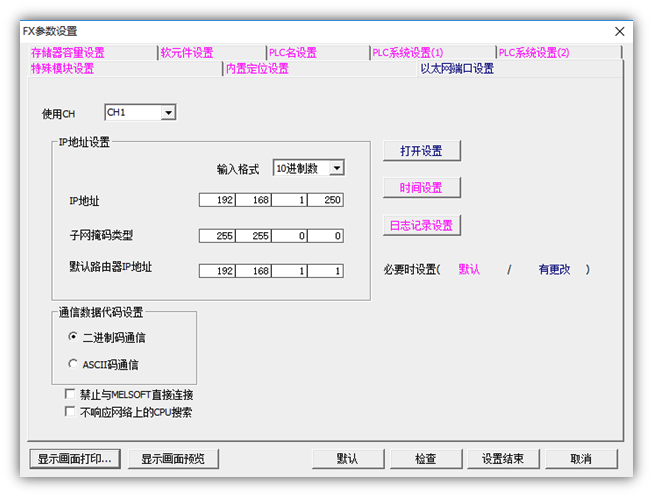Click the 显示画面预览 button
The width and height of the screenshot is (653, 497).
tap(173, 459)
